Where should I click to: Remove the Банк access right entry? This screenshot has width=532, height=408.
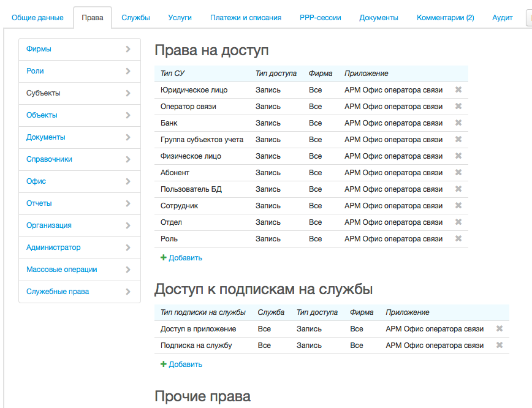458,123
